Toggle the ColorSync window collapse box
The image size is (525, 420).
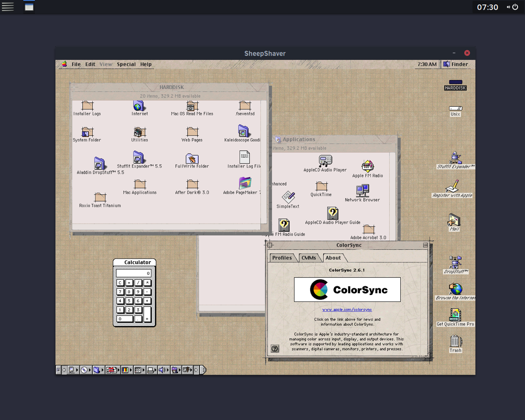tap(425, 245)
